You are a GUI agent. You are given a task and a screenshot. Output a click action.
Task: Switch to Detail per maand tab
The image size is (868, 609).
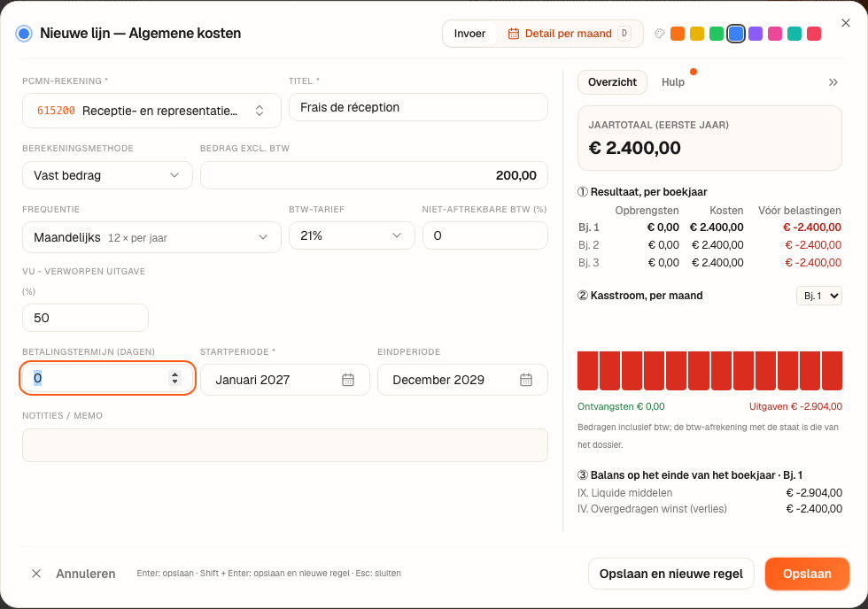(x=569, y=34)
